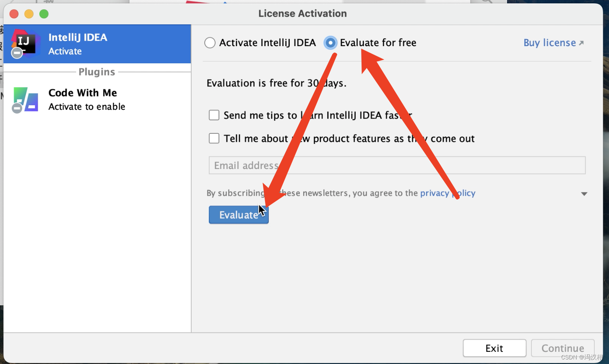Select the Code With Me plugin entry
Image resolution: width=609 pixels, height=364 pixels.
coord(97,99)
